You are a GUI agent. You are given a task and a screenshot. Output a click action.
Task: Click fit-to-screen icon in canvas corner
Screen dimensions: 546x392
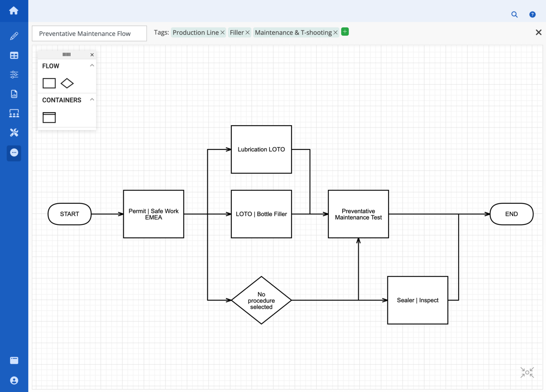click(527, 372)
